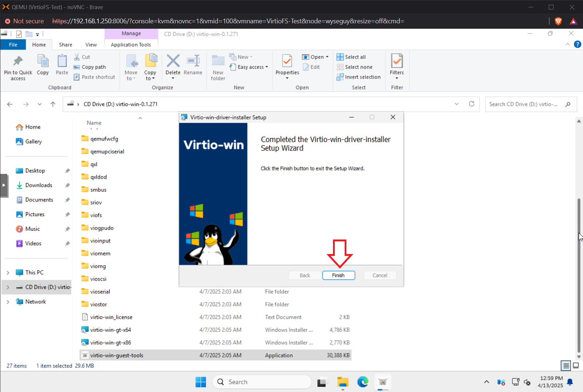Select Gallery in navigation pane

[x=29, y=142]
